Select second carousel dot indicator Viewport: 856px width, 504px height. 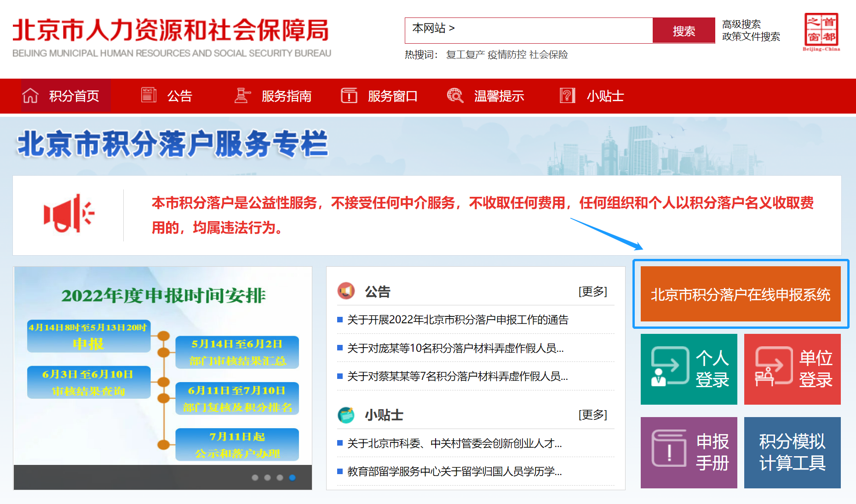pos(267,478)
